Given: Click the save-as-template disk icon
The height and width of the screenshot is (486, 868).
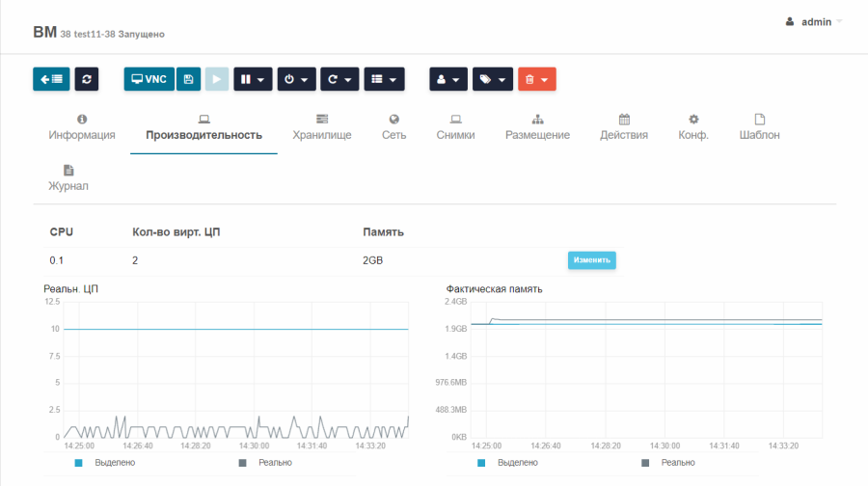Looking at the screenshot, I should coord(189,79).
